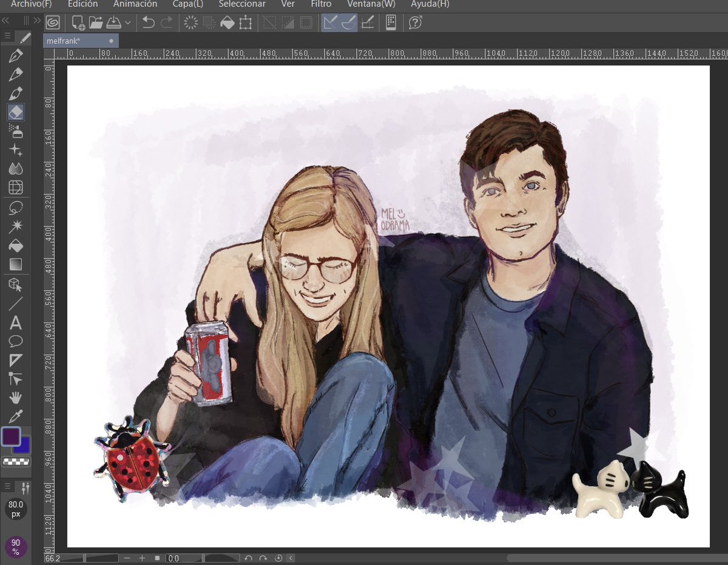Create a new canvas from toolbar

coord(78,23)
